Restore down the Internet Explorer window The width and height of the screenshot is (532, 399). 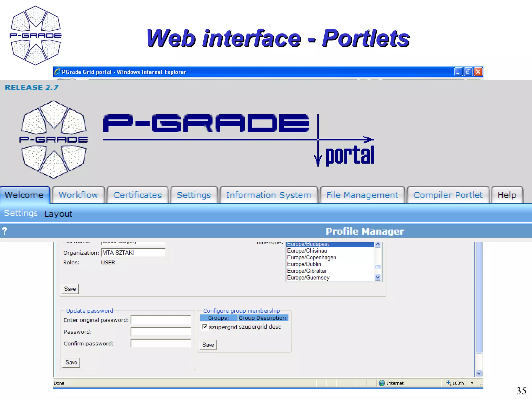pos(468,72)
